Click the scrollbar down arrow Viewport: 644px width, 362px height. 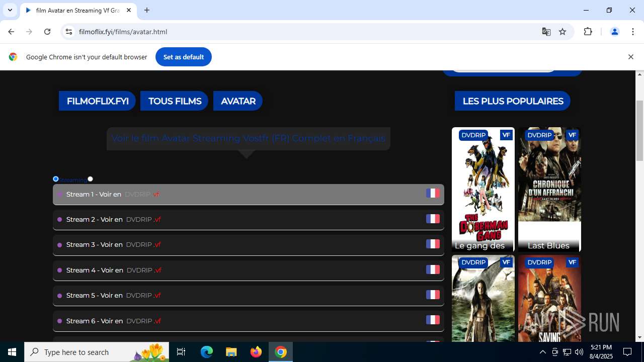(x=640, y=337)
